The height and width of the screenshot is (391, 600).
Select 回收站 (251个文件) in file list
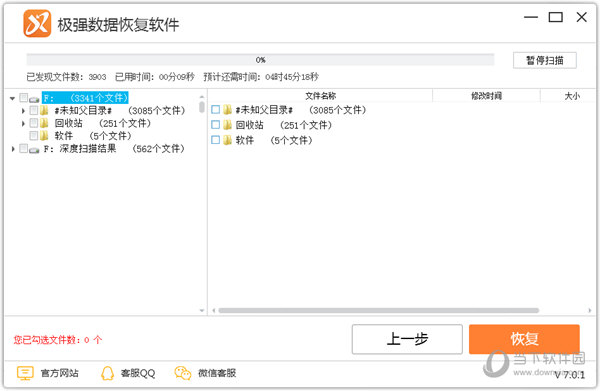[x=284, y=125]
